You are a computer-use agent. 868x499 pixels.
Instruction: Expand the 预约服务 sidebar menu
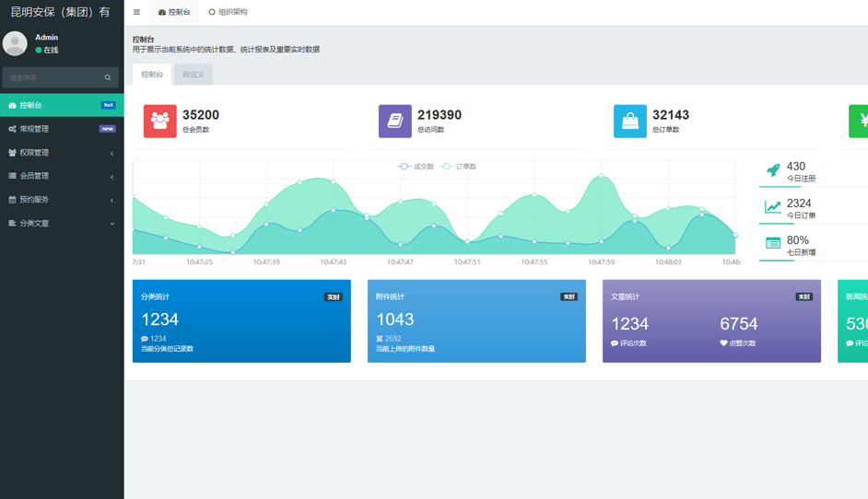(61, 200)
